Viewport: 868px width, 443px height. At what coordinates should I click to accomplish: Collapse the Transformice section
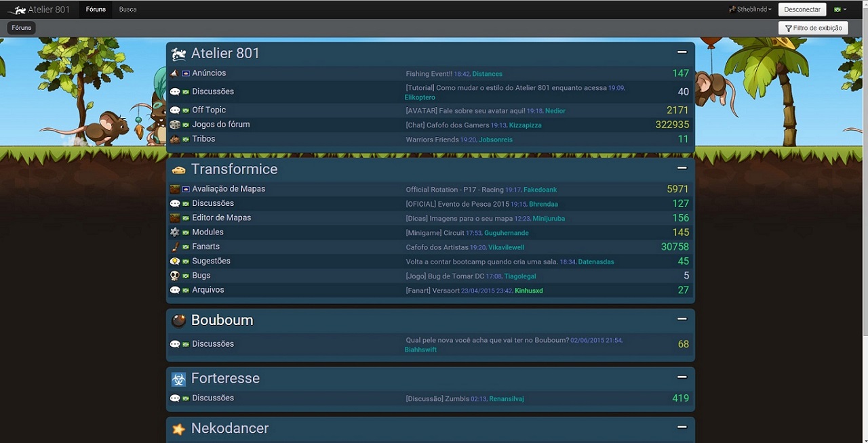[682, 168]
